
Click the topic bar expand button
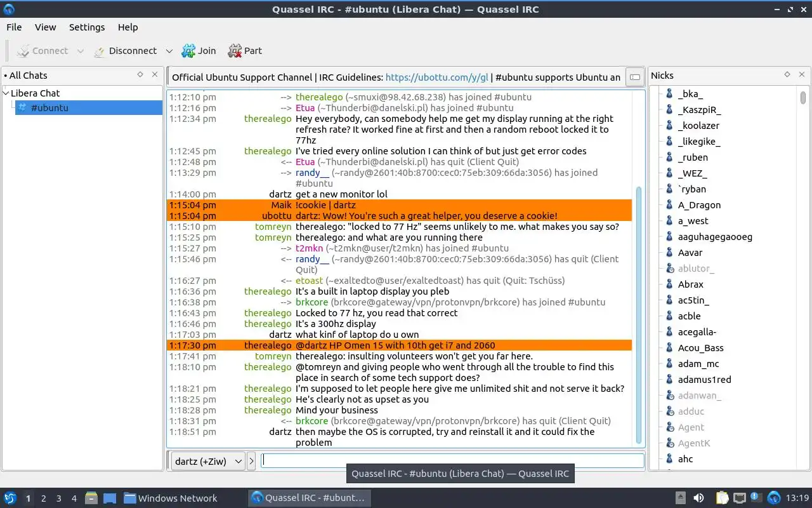pyautogui.click(x=634, y=77)
